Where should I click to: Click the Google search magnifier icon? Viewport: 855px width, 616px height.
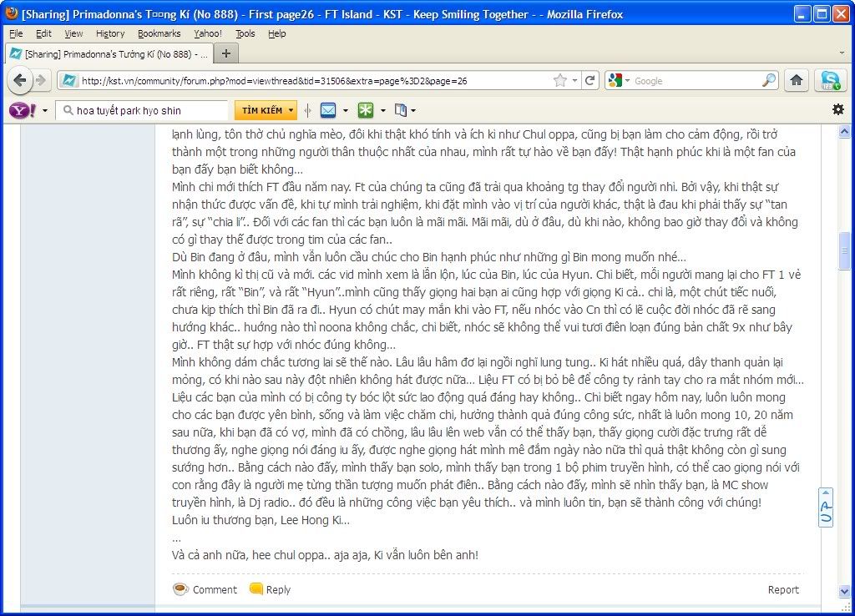coord(769,81)
